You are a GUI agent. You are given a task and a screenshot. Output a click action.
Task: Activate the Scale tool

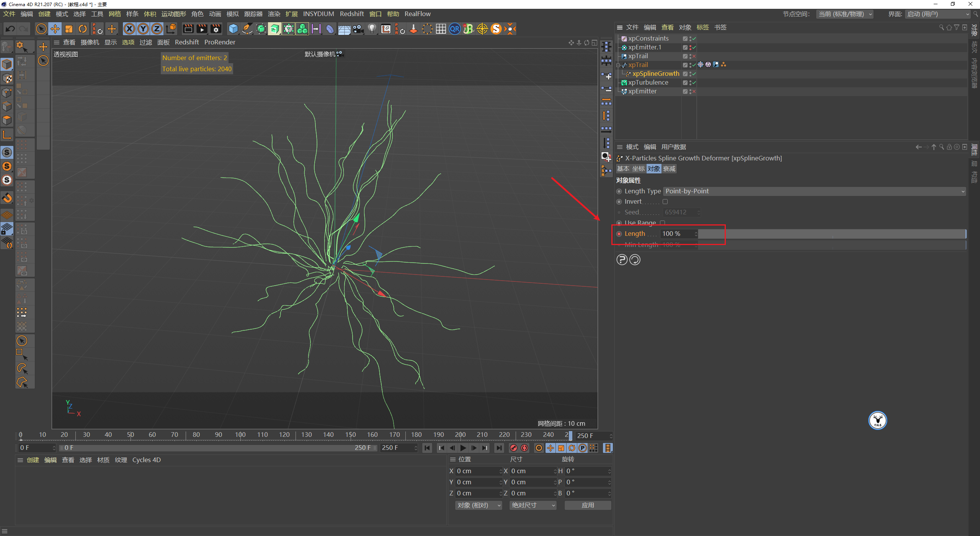click(x=69, y=29)
